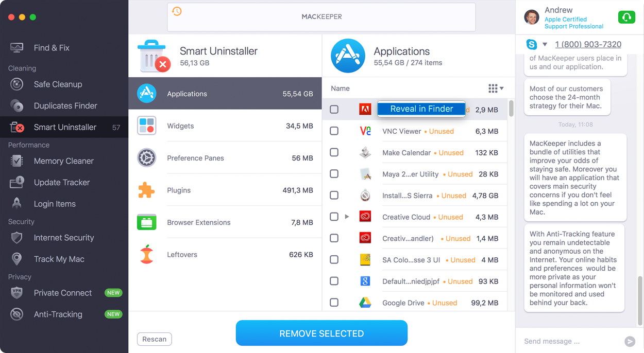Click the Adobe application icon in first row

point(365,109)
